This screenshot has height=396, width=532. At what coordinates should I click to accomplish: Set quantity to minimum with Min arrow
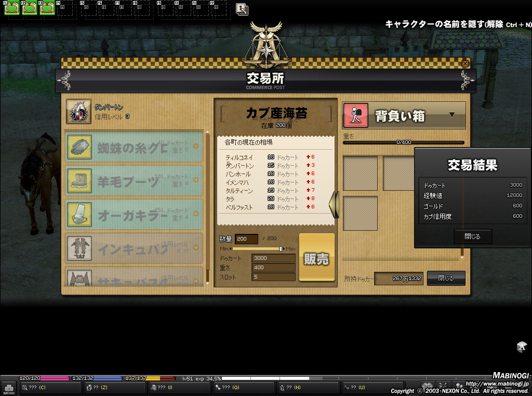(x=231, y=249)
